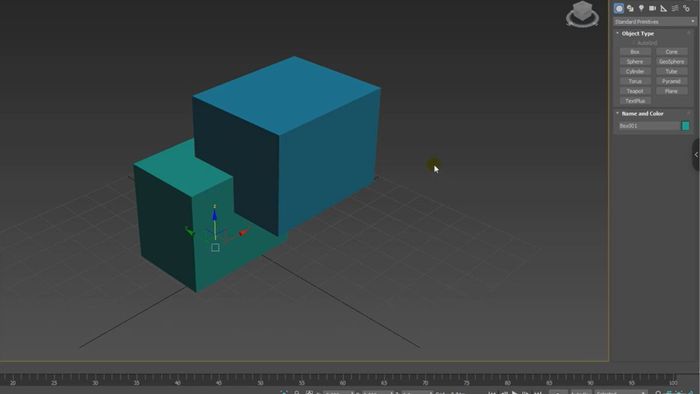The height and width of the screenshot is (394, 700).
Task: Click the Box001 object name field
Action: click(648, 126)
